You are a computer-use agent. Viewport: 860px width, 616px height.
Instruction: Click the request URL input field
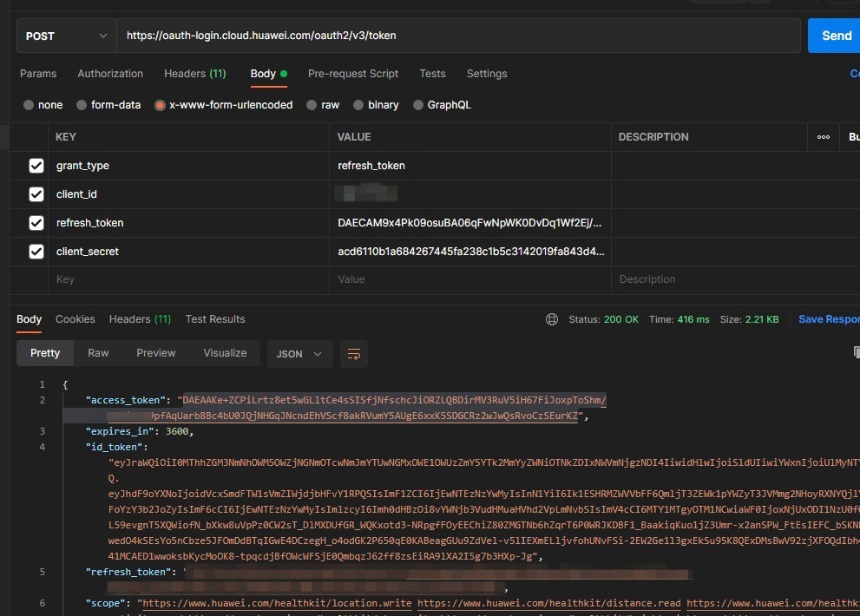pos(458,36)
